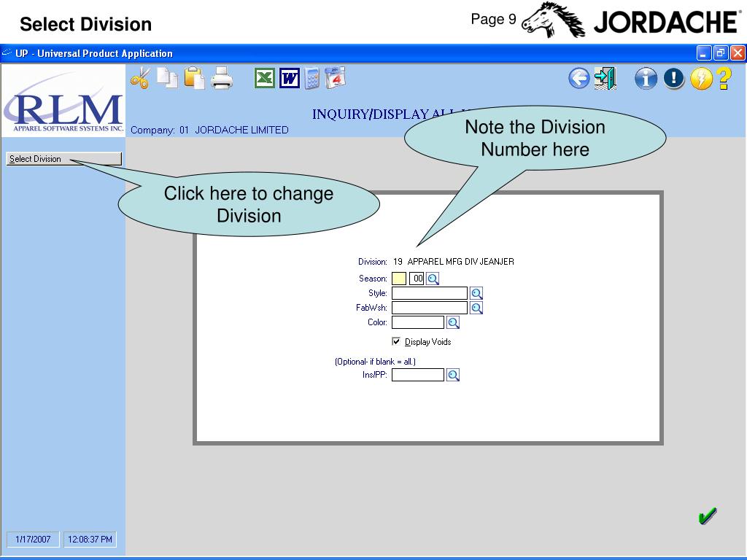The height and width of the screenshot is (560, 747).
Task: Confirm with the green checkmark
Action: click(x=708, y=516)
